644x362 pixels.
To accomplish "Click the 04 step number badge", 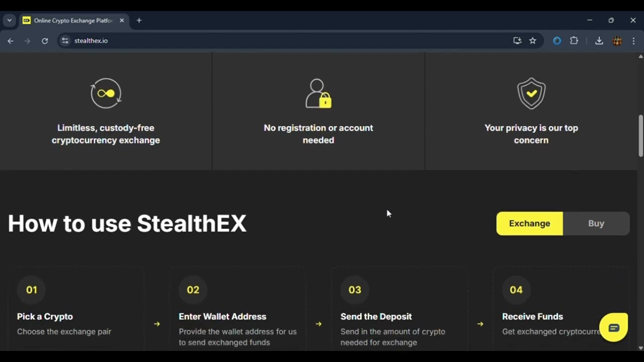I will [x=516, y=290].
